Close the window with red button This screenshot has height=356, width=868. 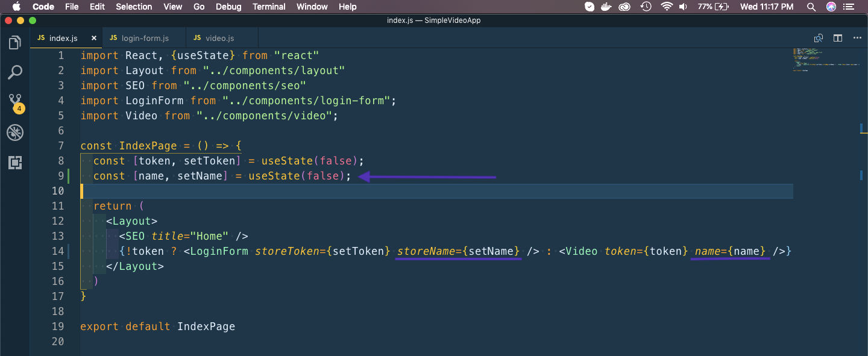[8, 20]
